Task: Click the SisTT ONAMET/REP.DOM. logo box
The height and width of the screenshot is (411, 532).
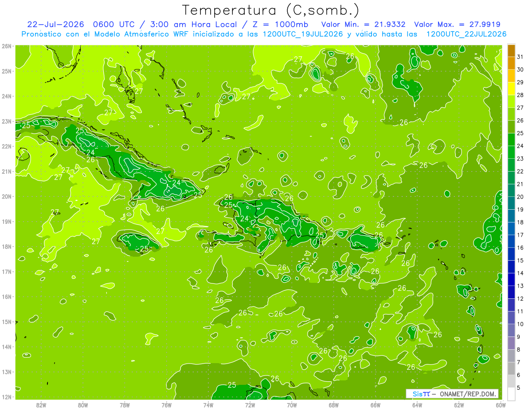Action: point(452,394)
